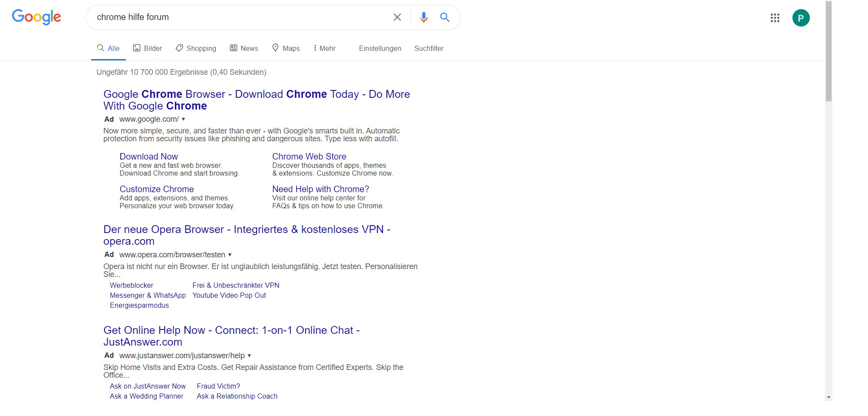This screenshot has height=416, width=868.
Task: Expand the Mehr menu
Action: [x=324, y=48]
